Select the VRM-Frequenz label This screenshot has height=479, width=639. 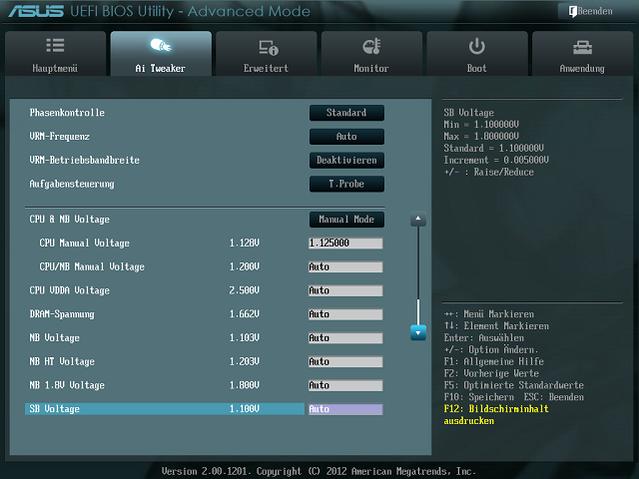[x=59, y=137]
